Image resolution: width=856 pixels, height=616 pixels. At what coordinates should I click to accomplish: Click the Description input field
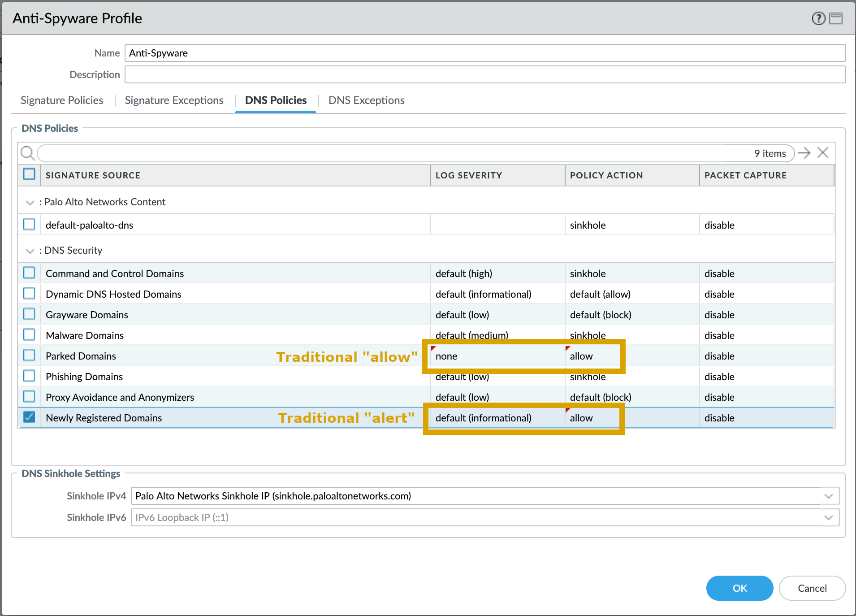pyautogui.click(x=485, y=74)
